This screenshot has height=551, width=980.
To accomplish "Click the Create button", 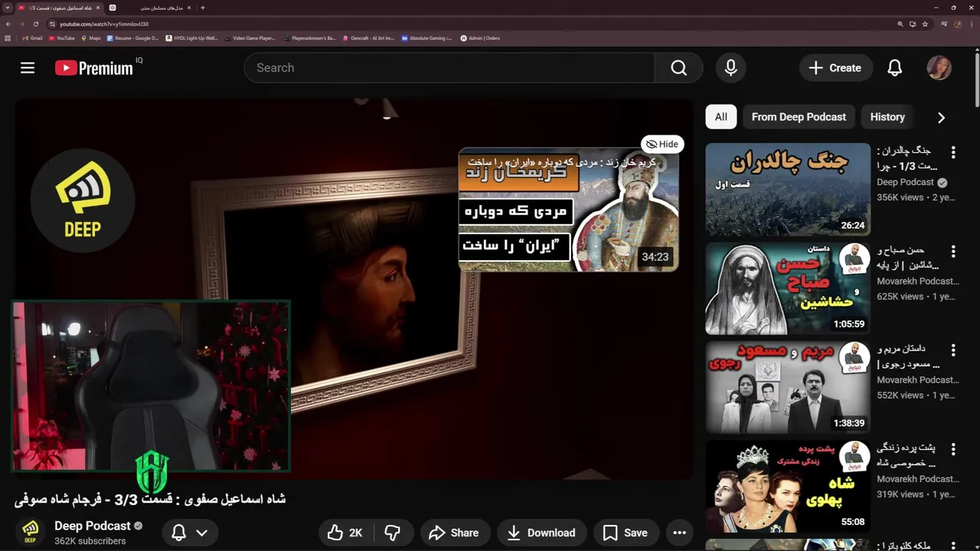I will point(835,68).
